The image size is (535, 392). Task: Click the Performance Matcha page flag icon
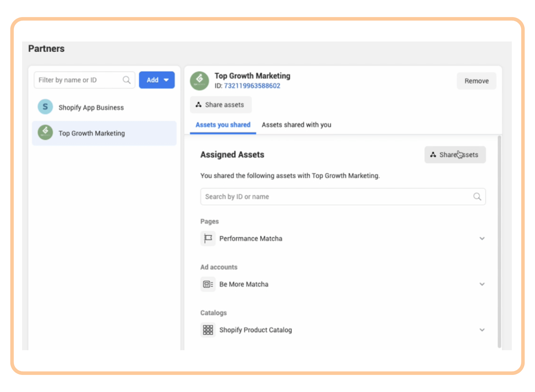click(208, 238)
